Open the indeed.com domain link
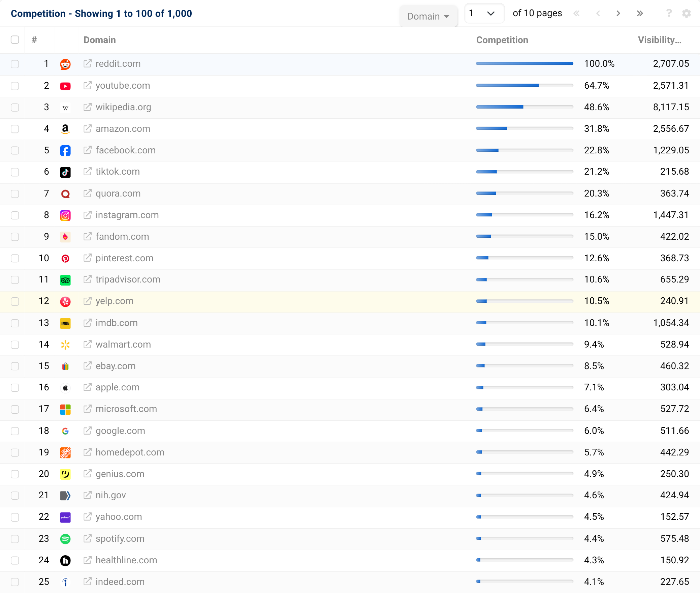This screenshot has width=700, height=593. coord(120,582)
